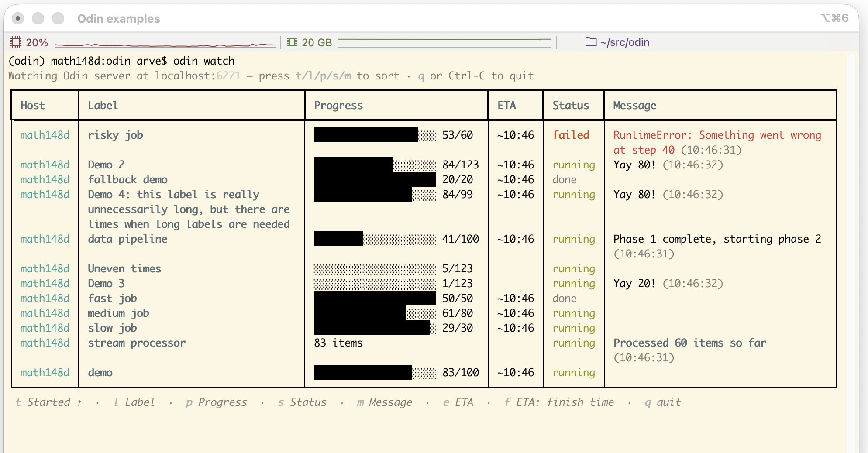Click the data pipeline progress bar
868x453 pixels.
click(375, 239)
